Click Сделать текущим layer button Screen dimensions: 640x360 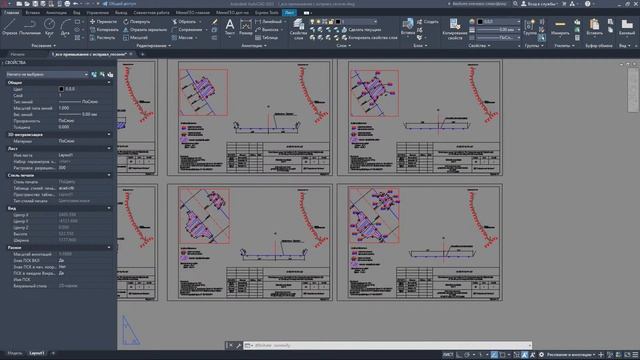[x=361, y=29]
